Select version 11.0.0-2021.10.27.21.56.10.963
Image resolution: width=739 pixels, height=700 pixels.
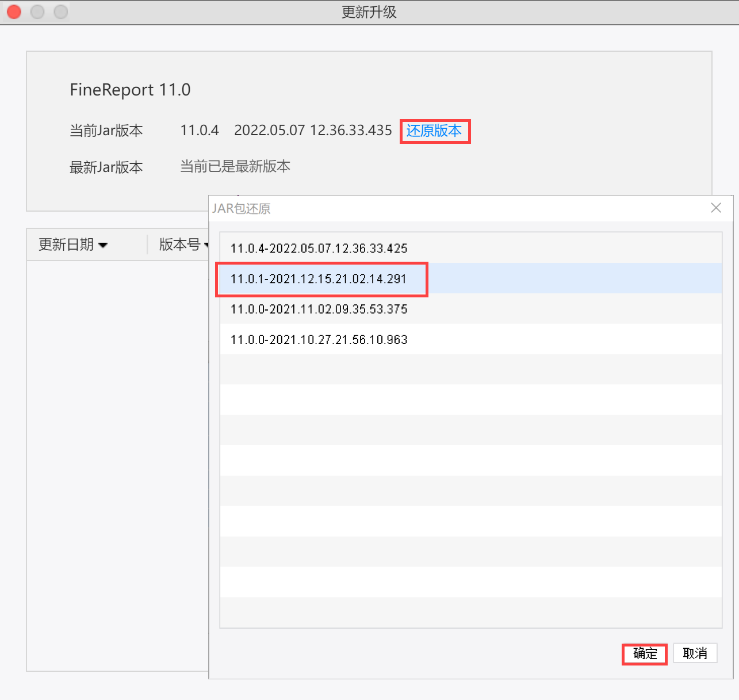pos(470,339)
